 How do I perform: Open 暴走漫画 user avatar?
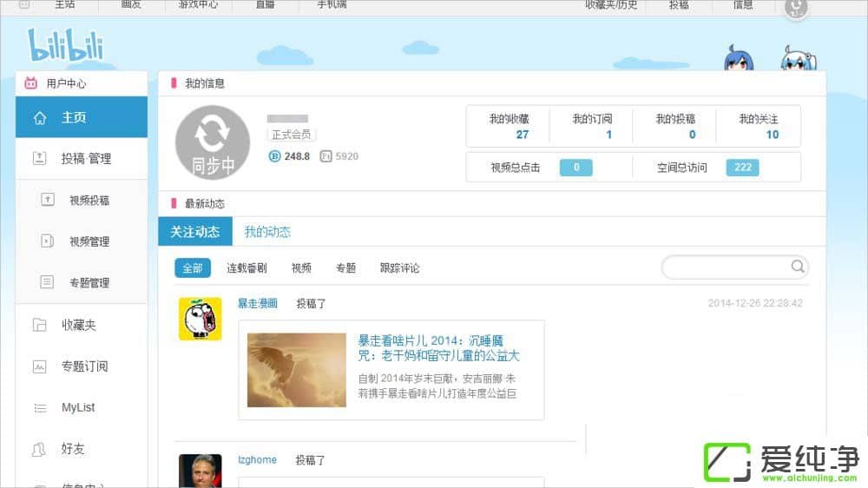pos(200,319)
